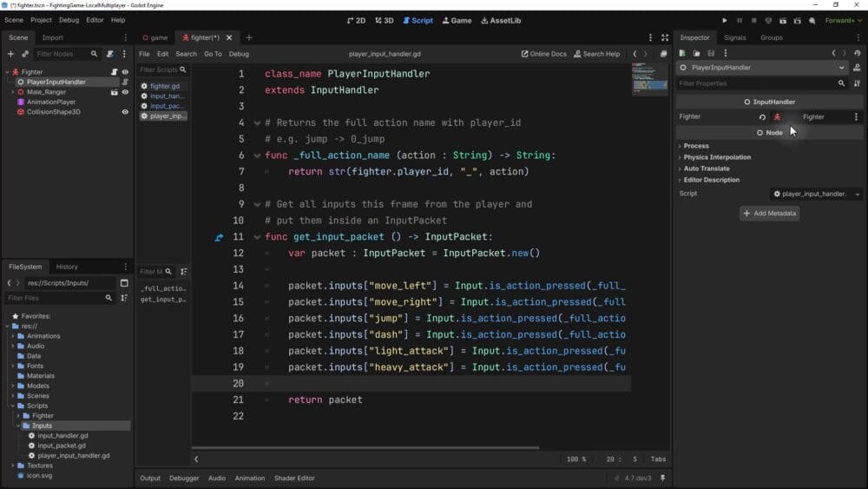Viewport: 868px width, 489px height.
Task: Toggle visibility of the CollisionShape3D node
Action: coord(125,112)
